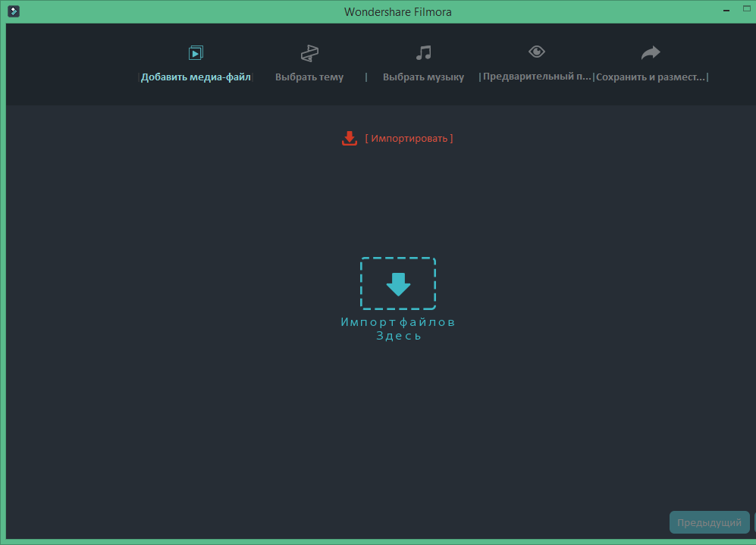Switch to the Выбрать музыку step
Viewport: 756px width, 545px height.
423,76
